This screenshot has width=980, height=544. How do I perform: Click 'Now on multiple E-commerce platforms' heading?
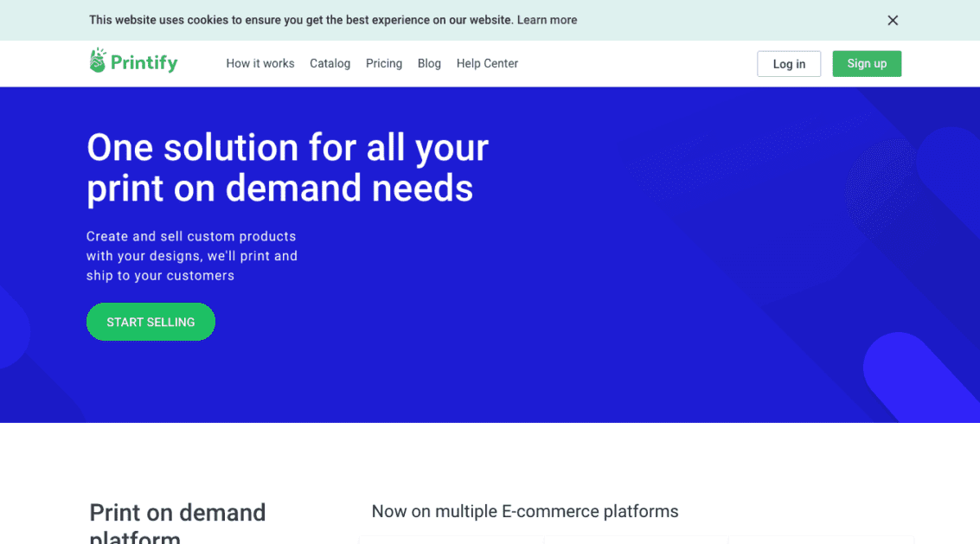pyautogui.click(x=525, y=511)
